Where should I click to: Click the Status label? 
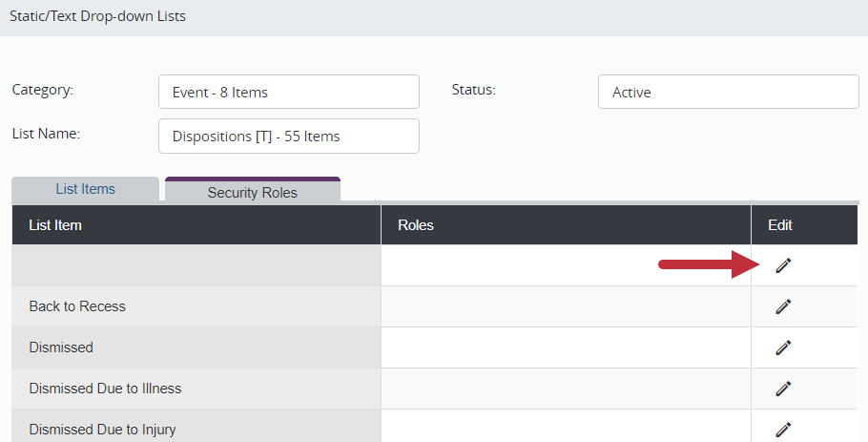473,90
